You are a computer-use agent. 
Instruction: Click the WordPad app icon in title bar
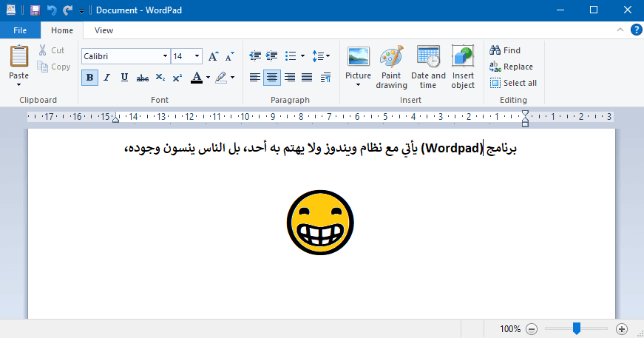[11, 10]
